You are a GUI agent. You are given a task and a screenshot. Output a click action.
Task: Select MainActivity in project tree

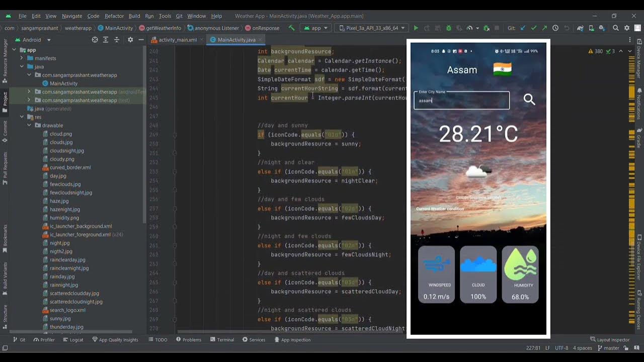pos(60,83)
